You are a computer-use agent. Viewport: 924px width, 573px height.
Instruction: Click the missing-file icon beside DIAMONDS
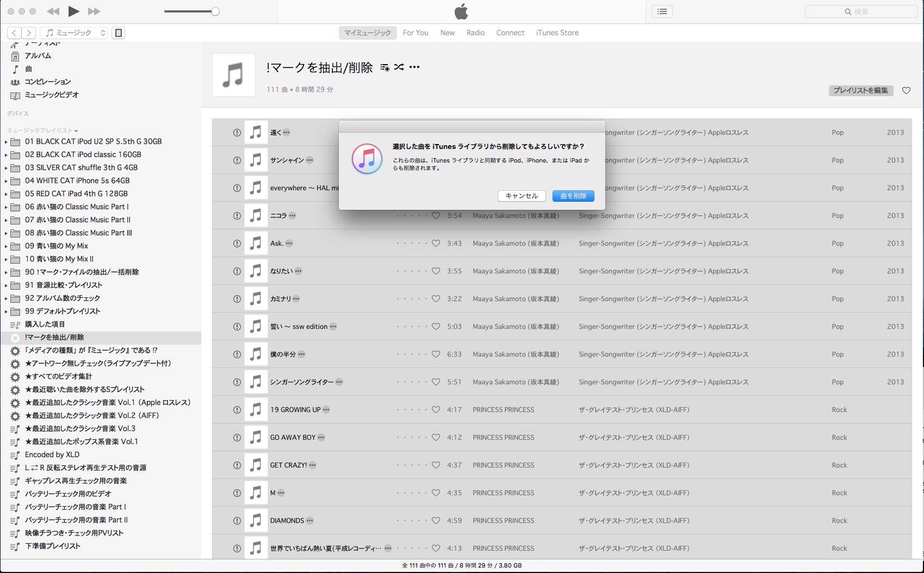pyautogui.click(x=237, y=521)
